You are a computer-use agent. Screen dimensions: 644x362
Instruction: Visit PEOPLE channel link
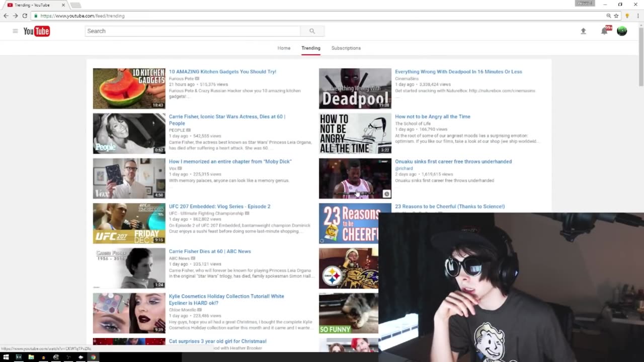[x=177, y=130]
